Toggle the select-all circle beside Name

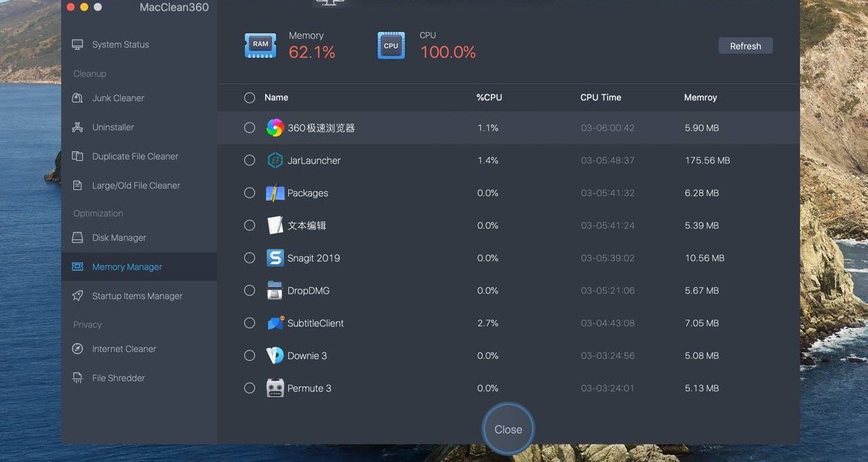click(x=250, y=98)
